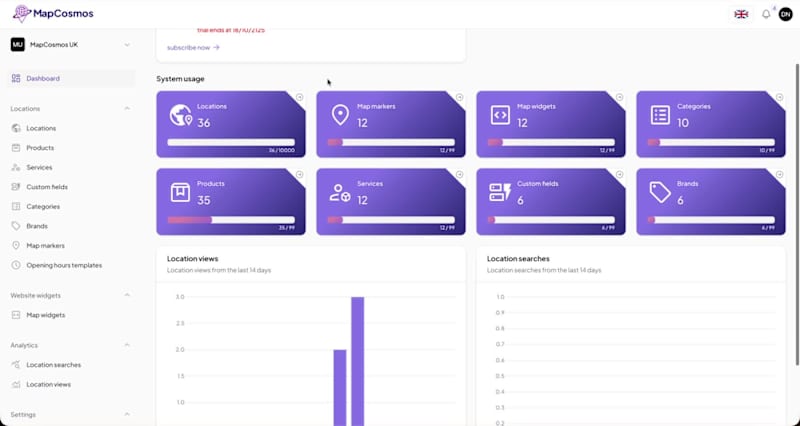Viewport: 800px width, 426px height.
Task: Open Custom fields page
Action: [47, 187]
